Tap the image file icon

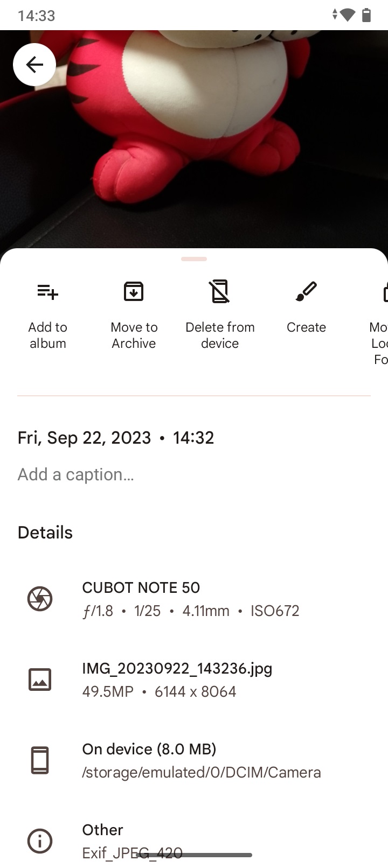point(40,680)
